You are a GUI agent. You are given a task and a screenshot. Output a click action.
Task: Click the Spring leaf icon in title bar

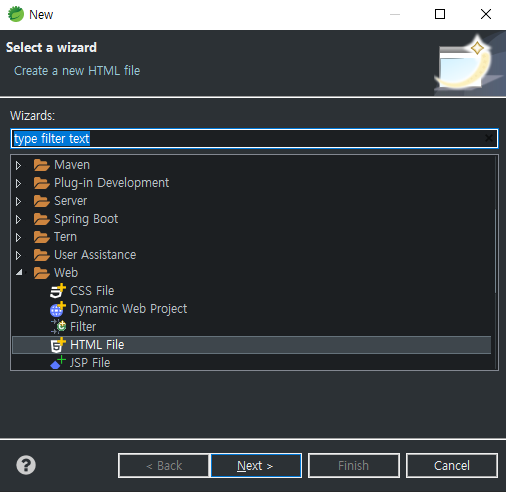16,14
